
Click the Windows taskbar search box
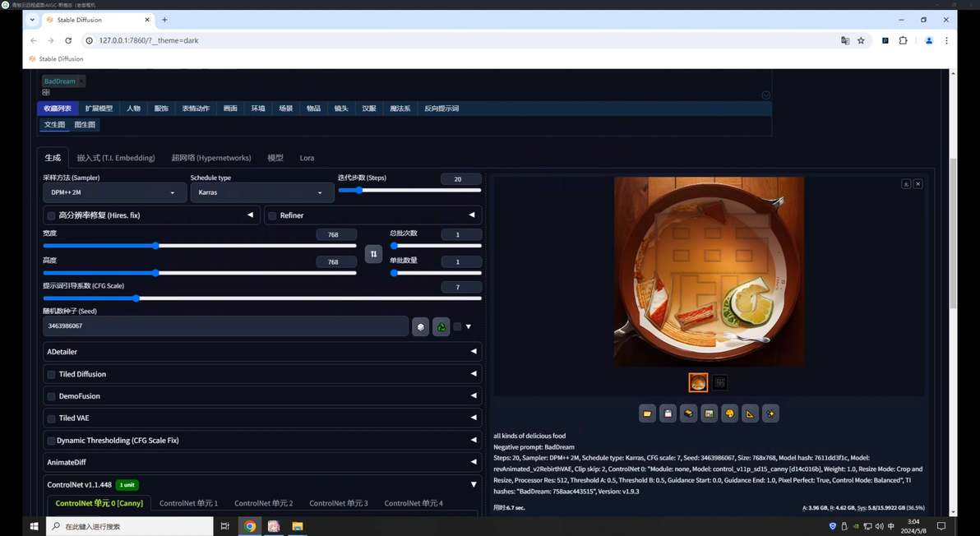tap(130, 526)
